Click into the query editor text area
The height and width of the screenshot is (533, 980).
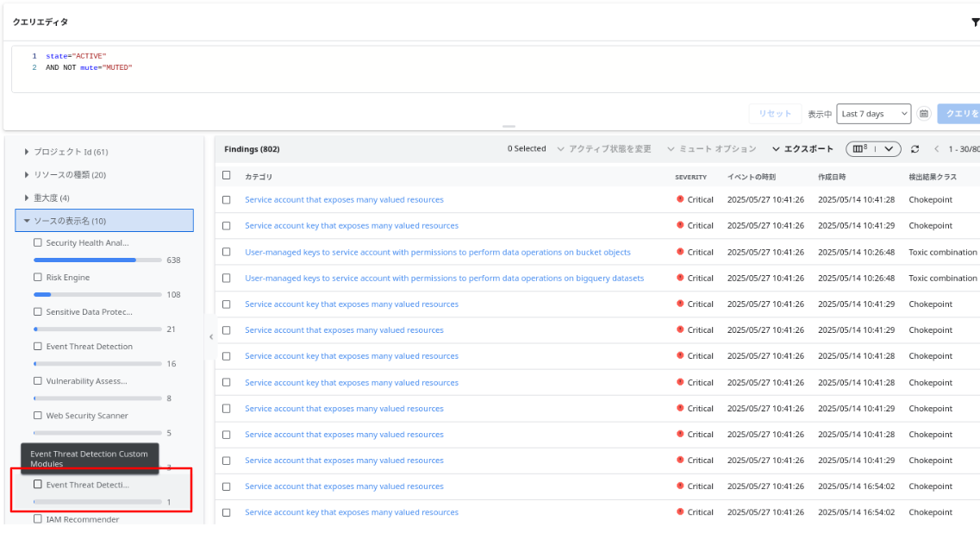point(494,69)
